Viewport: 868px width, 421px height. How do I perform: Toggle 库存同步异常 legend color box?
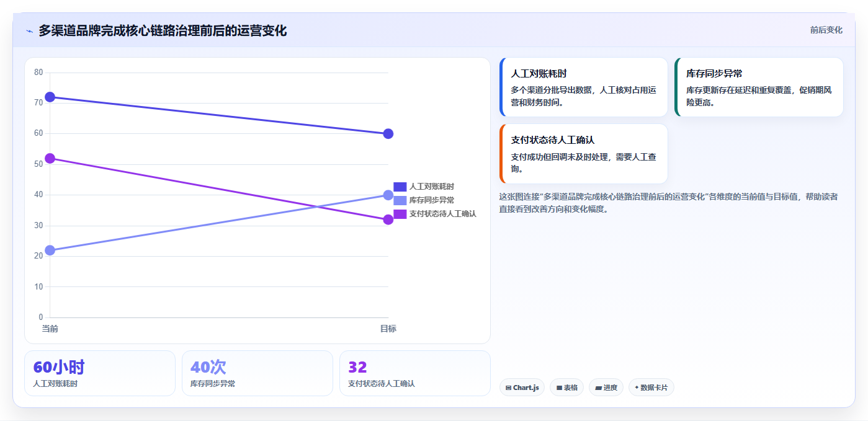[x=400, y=200]
